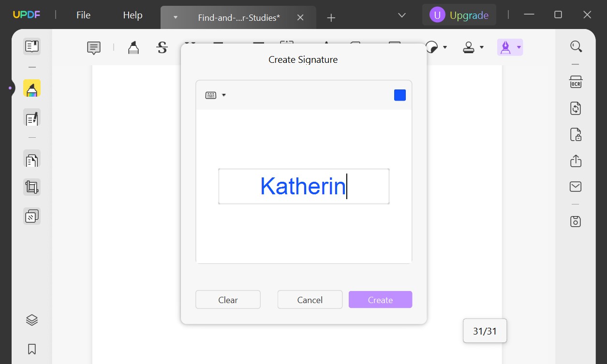
Task: Save the document via the save icon
Action: [x=576, y=221]
